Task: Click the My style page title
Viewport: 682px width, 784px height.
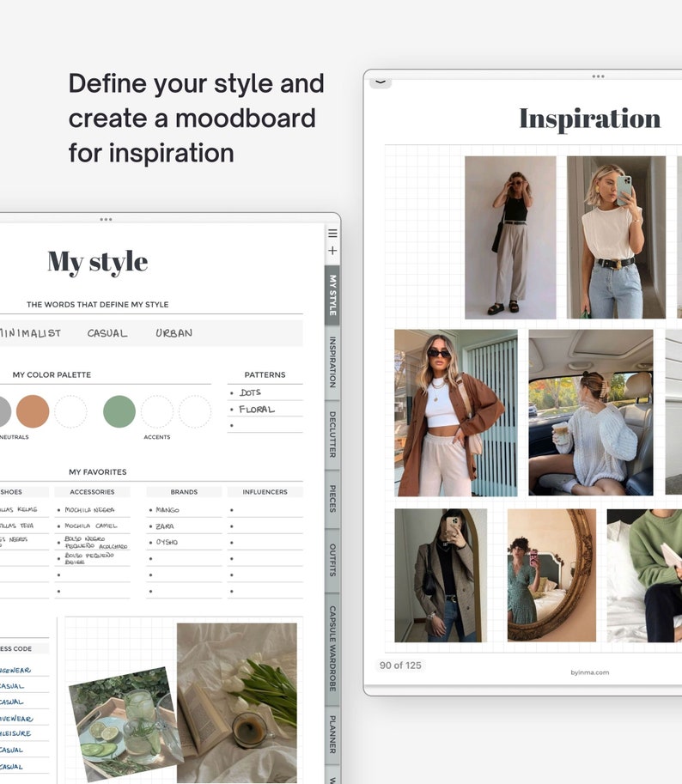Action: pos(98,262)
